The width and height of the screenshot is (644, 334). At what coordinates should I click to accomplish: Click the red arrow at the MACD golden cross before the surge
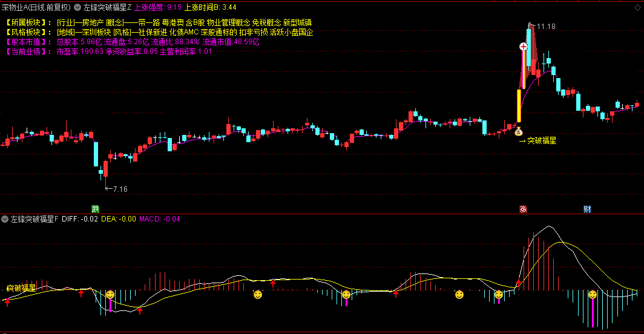[x=519, y=282]
